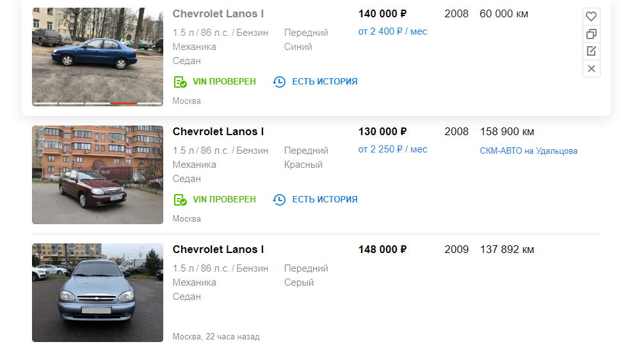This screenshot has width=644, height=351.
Task: Open the 2009 Chevrolet Lanos I listing title
Action: [218, 250]
